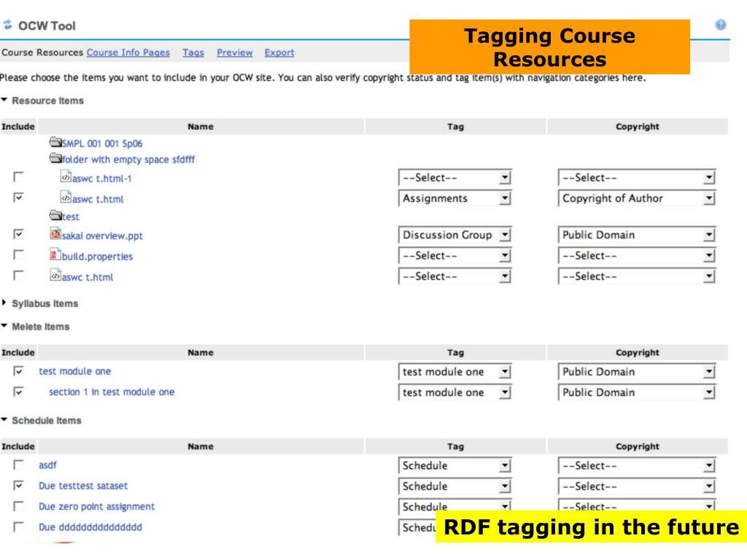Open the test module one link
This screenshot has height=560, width=747.
[75, 371]
